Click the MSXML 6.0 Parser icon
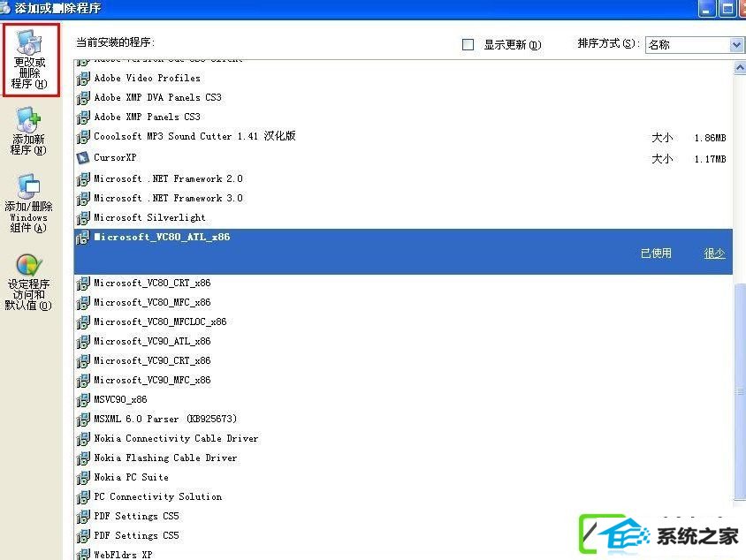The image size is (746, 560). [x=83, y=420]
